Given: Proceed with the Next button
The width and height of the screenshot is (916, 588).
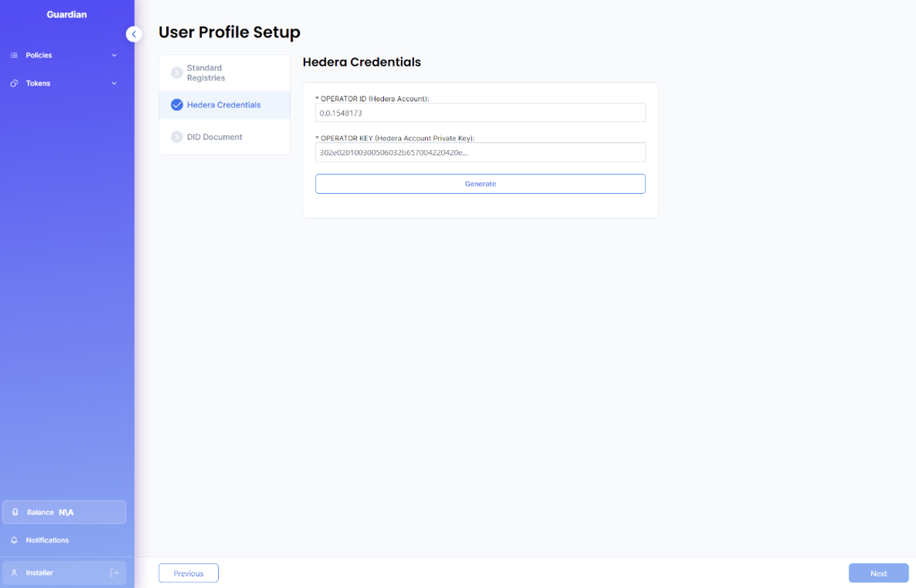Looking at the screenshot, I should pyautogui.click(x=878, y=573).
